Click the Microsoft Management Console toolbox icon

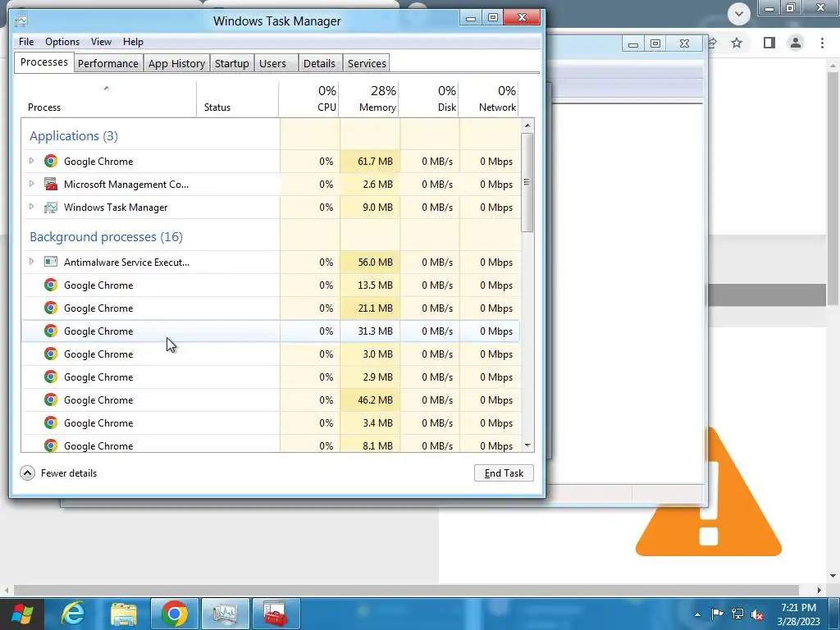click(x=51, y=184)
